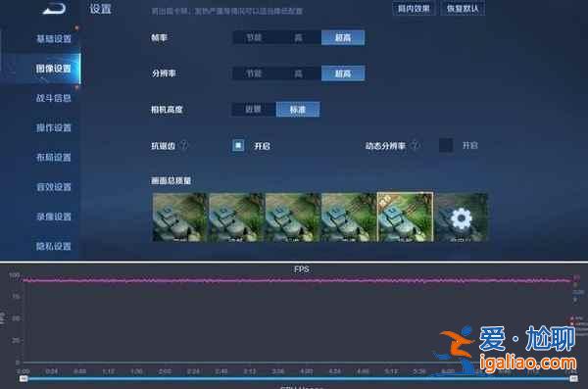This screenshot has width=588, height=389.
Task: Select the second 画面总质量 preset thumbnail
Action: 236,218
